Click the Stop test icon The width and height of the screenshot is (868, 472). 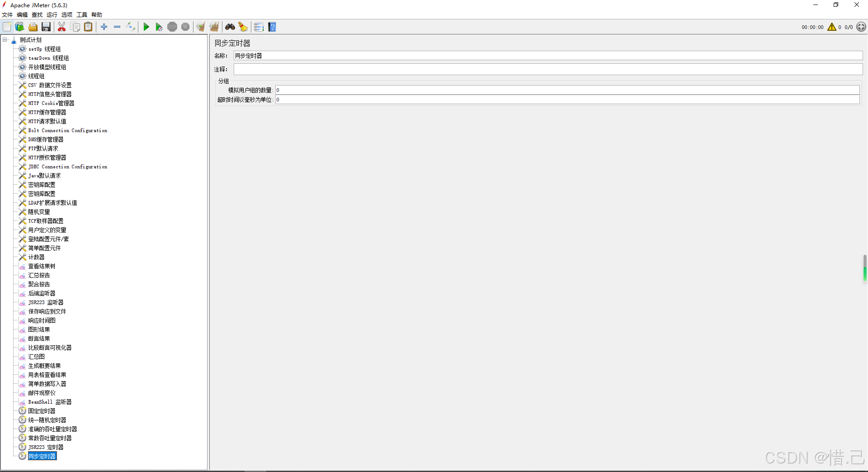point(172,27)
